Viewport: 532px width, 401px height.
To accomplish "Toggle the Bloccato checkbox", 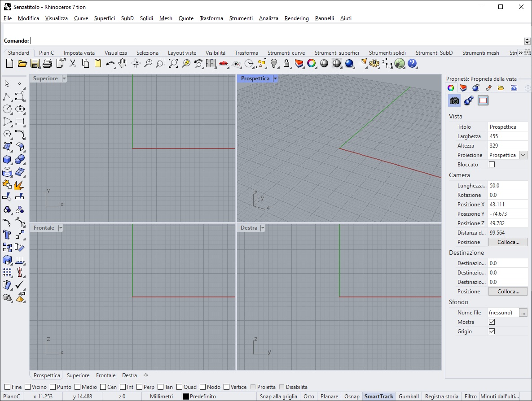I will (x=492, y=165).
